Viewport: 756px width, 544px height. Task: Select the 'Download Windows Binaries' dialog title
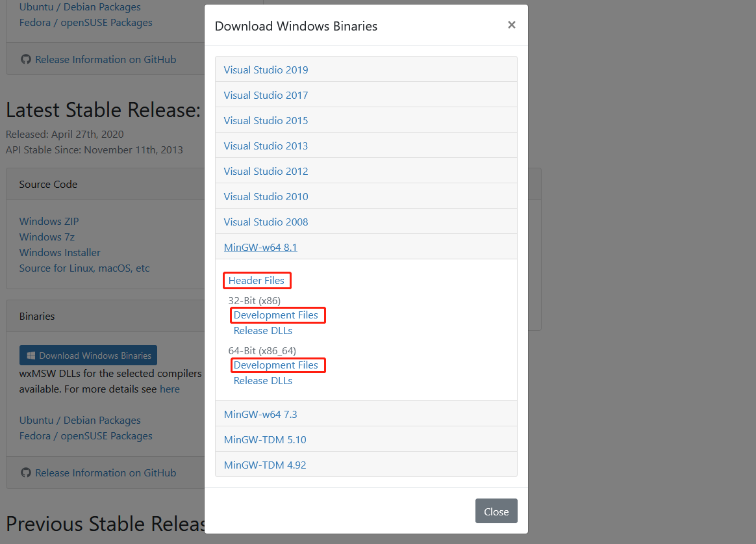pos(296,26)
